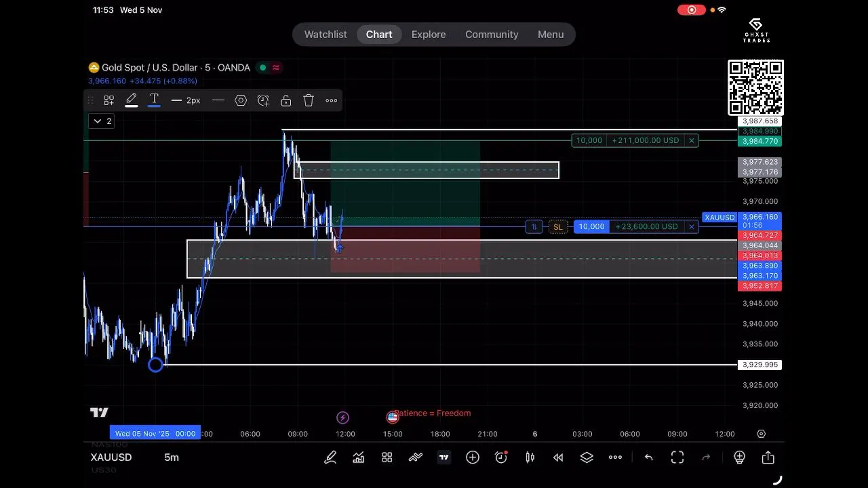Change the text color T swatch
This screenshot has width=868, height=488.
(x=154, y=100)
